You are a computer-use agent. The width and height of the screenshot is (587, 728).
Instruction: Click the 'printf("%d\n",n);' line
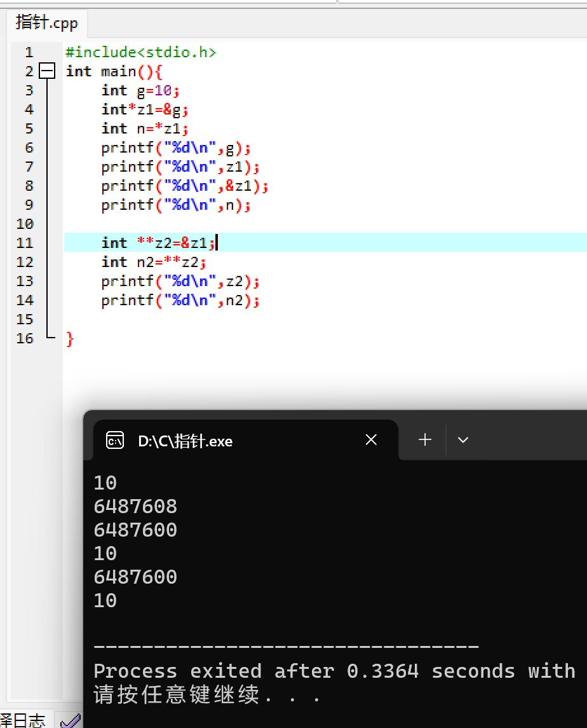[176, 205]
